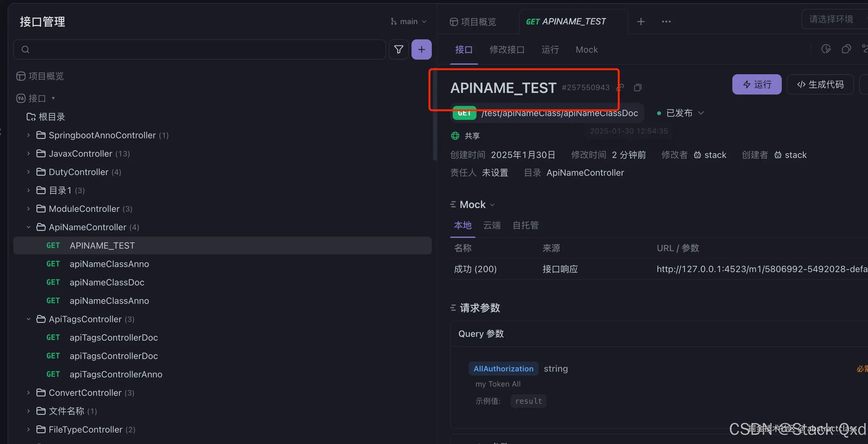Screen dimensions: 868x444
Task: Open the comments bubble icon on the toolbar
Action: point(847,49)
